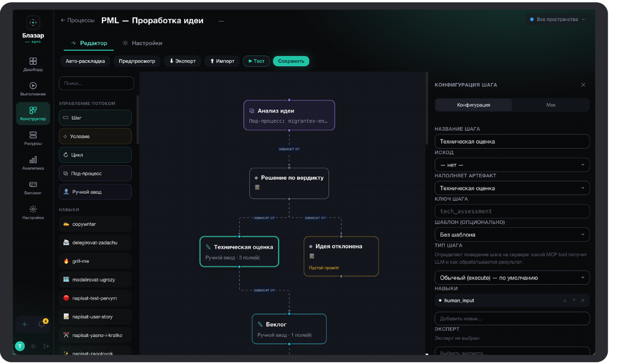Open the Все пространства selector
619x364 pixels.
(x=557, y=19)
